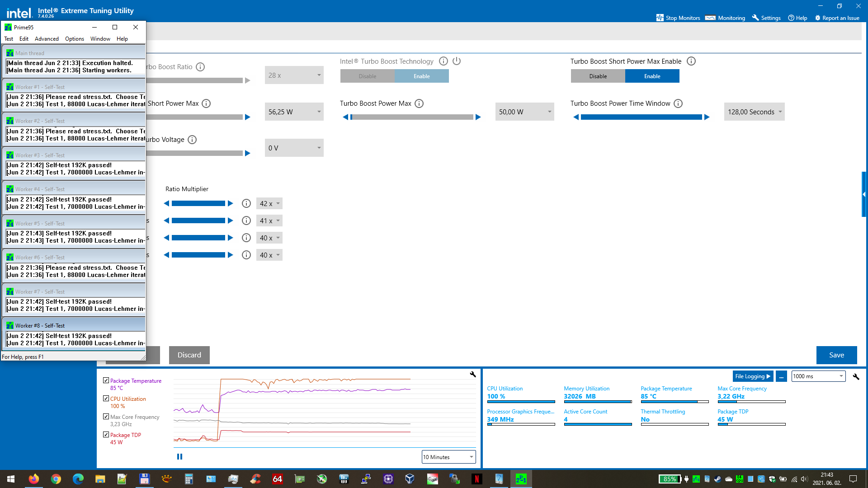Viewport: 868px width, 488px height.
Task: Show info for the 42 x ratio multiplier
Action: (x=246, y=203)
